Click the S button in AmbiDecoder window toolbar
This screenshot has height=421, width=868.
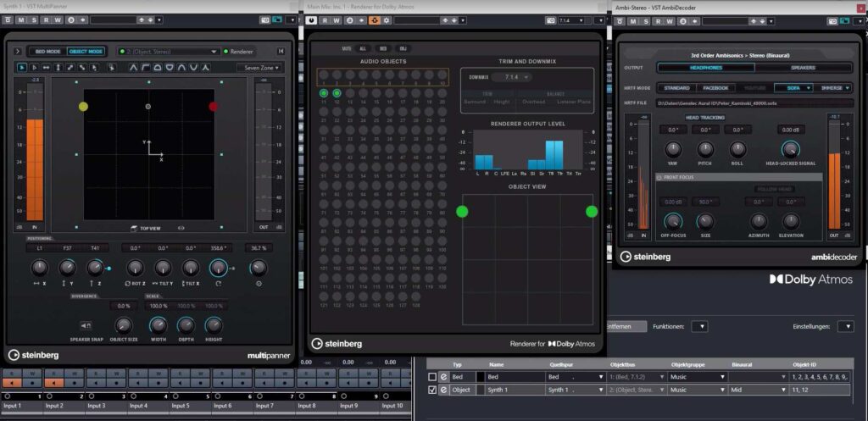[x=645, y=21]
